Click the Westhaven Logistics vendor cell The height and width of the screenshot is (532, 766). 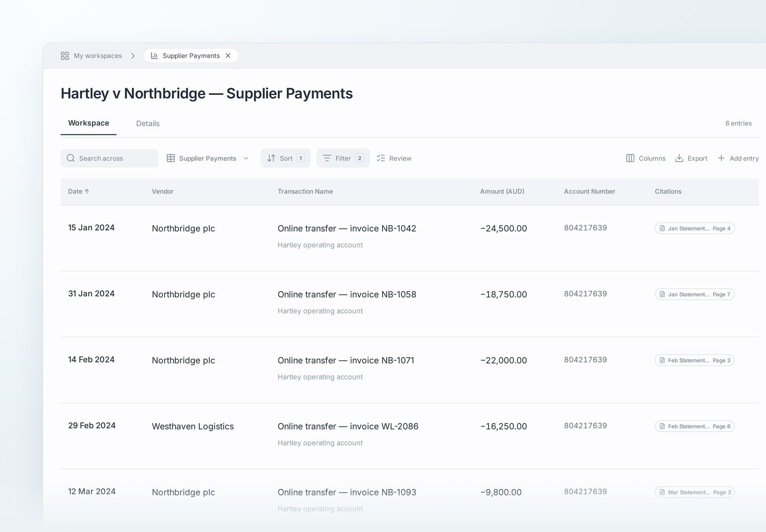tap(193, 426)
